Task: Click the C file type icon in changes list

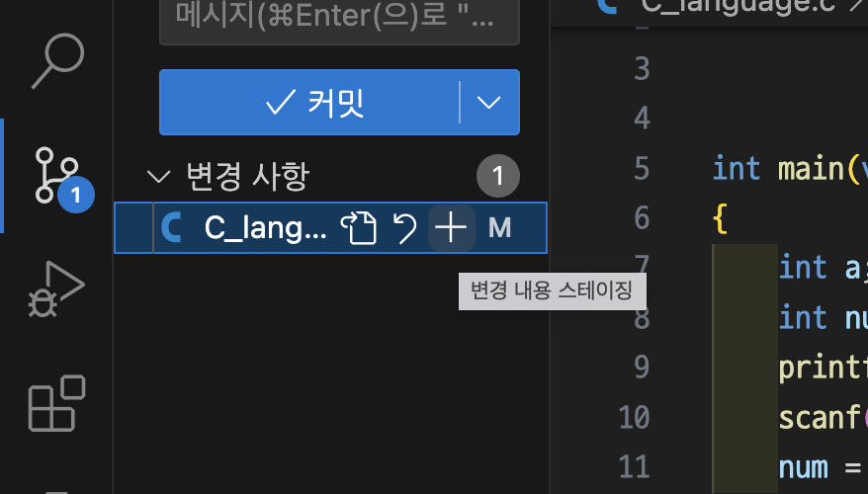Action: click(x=171, y=228)
